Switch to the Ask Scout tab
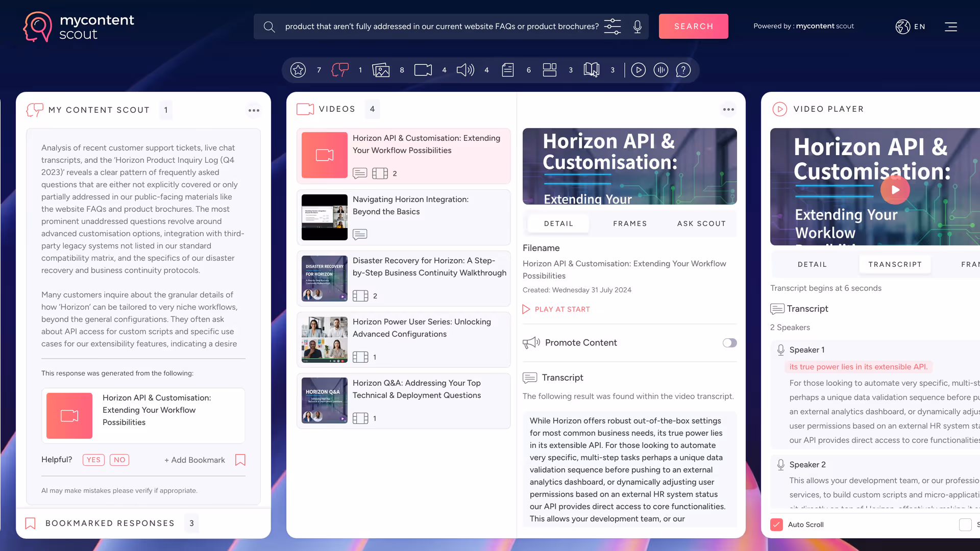This screenshot has width=980, height=551. point(701,223)
